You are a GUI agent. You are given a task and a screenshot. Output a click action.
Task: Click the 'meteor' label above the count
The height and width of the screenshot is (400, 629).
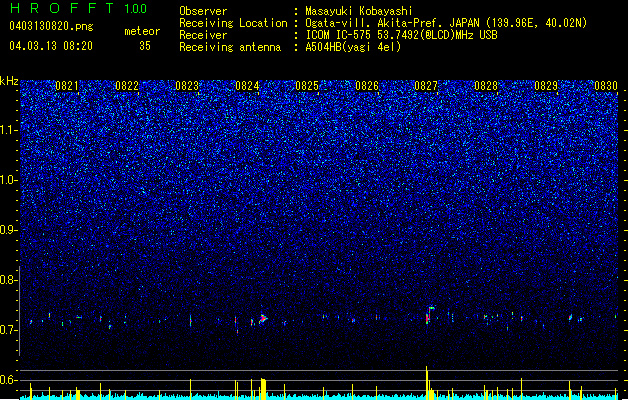tap(142, 31)
